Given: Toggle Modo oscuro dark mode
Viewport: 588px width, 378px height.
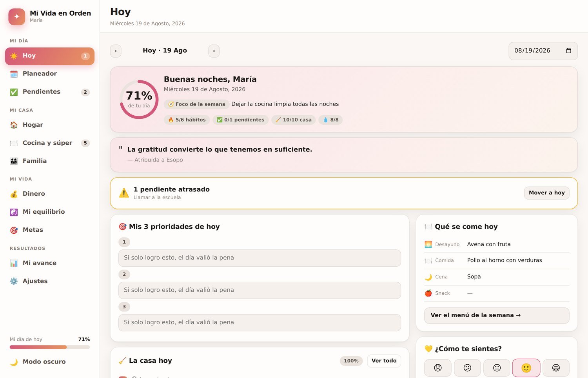Looking at the screenshot, I should pyautogui.click(x=50, y=362).
